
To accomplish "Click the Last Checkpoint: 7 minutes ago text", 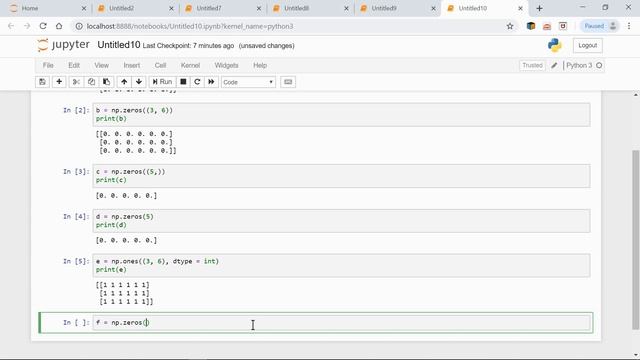I will pyautogui.click(x=188, y=46).
